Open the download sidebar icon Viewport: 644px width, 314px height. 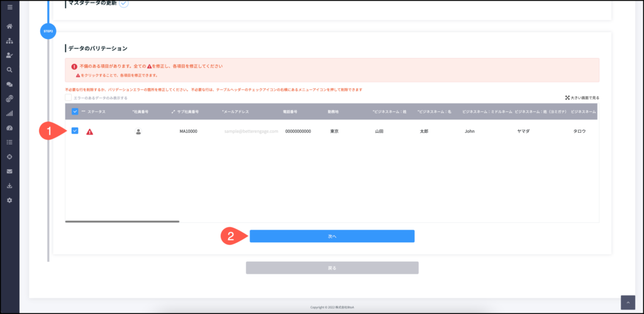[x=10, y=186]
